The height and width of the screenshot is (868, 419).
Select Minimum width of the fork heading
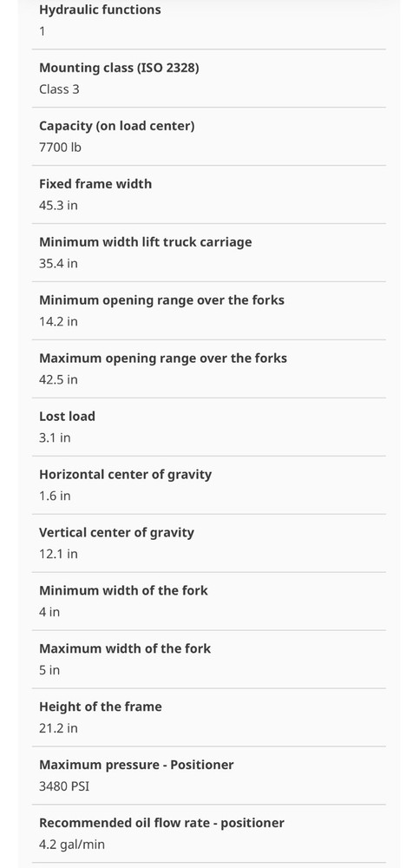[x=123, y=590]
